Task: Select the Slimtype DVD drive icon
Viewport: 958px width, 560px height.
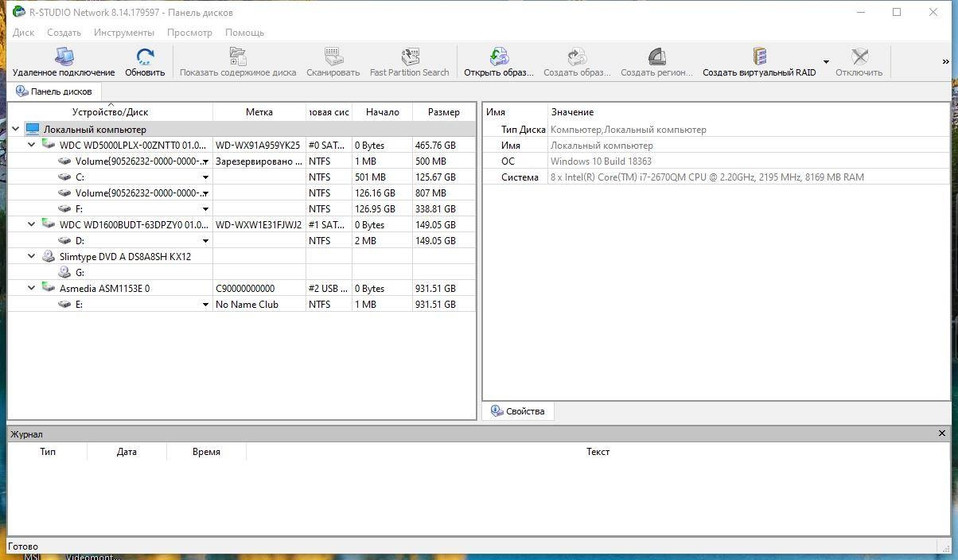Action: click(x=49, y=256)
